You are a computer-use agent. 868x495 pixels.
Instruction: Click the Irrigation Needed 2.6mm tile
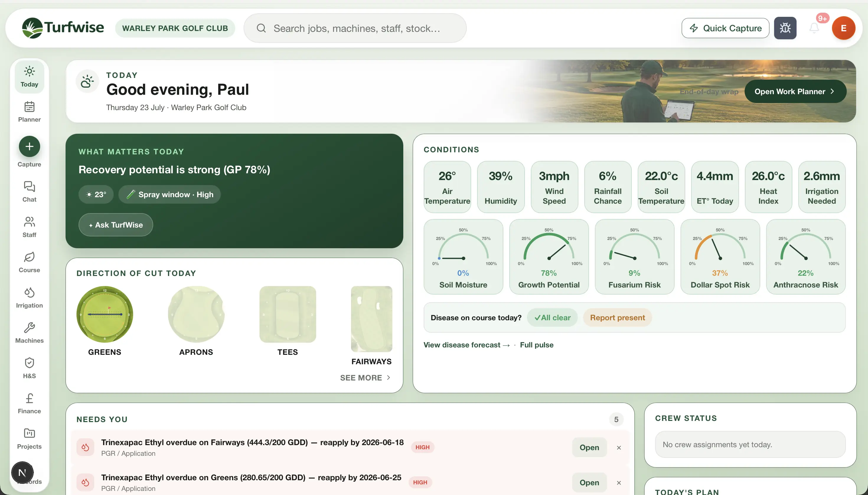(x=822, y=187)
